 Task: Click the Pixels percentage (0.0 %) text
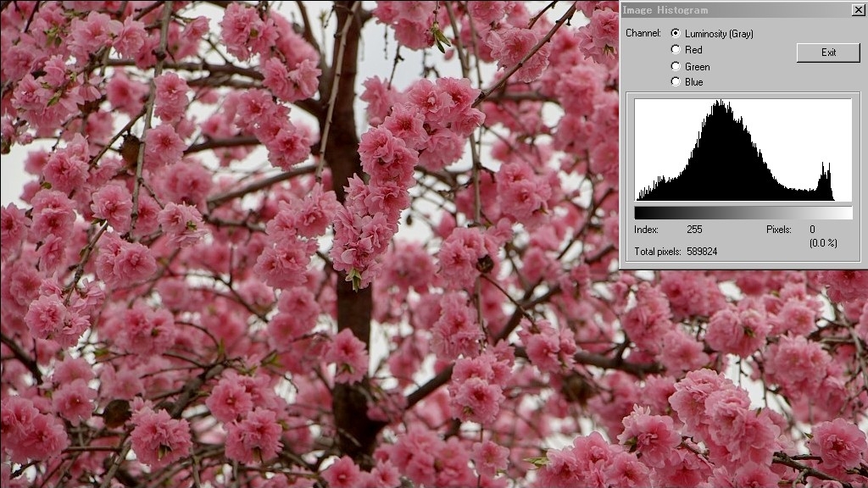(823, 243)
